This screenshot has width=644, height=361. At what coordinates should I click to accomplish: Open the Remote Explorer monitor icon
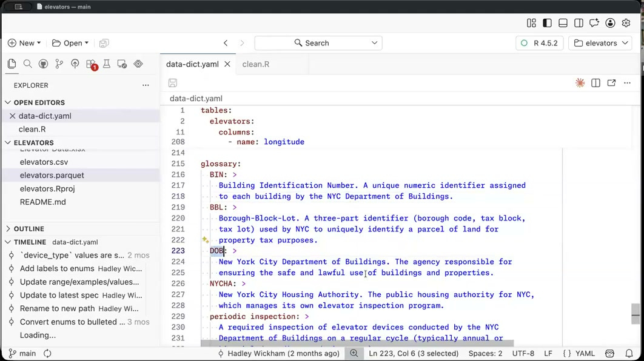pos(122,64)
